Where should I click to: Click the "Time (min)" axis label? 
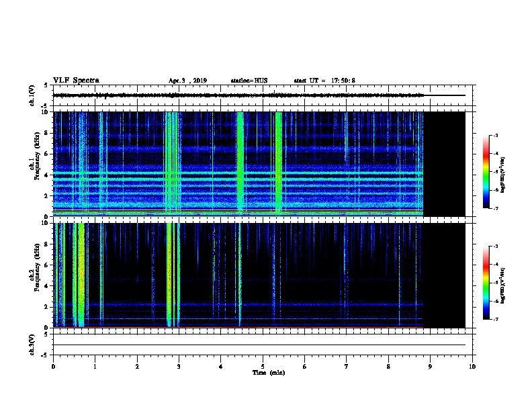[269, 373]
